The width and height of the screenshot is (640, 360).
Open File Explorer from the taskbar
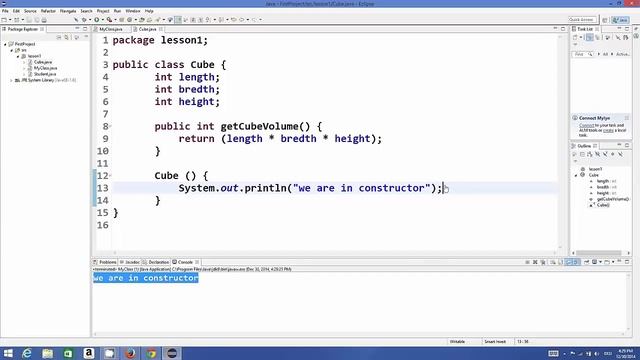tap(47, 353)
